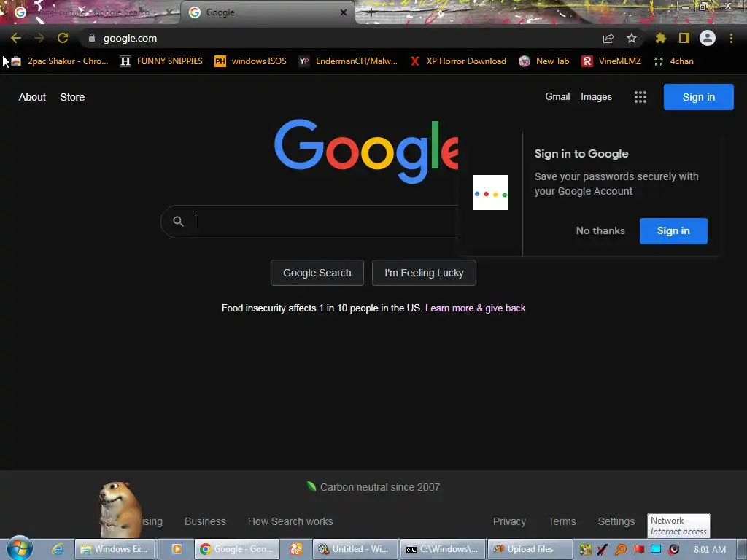Open How Search works link
This screenshot has height=560, width=747.
290,521
